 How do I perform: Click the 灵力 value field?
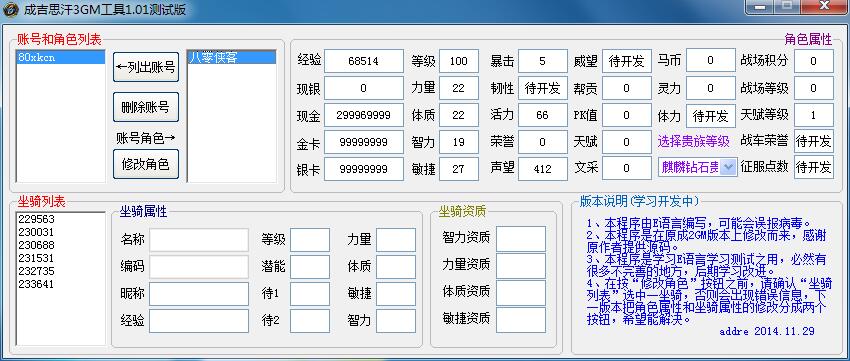[711, 88]
